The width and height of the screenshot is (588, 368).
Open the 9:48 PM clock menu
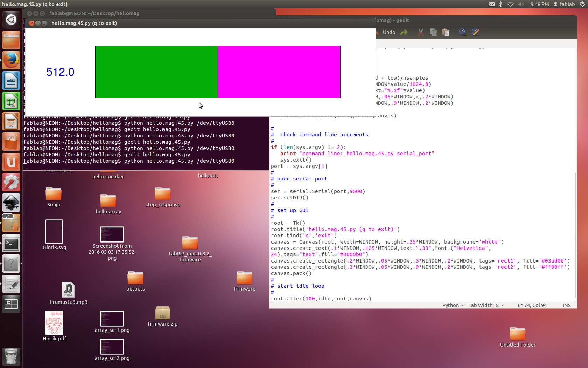click(539, 4)
